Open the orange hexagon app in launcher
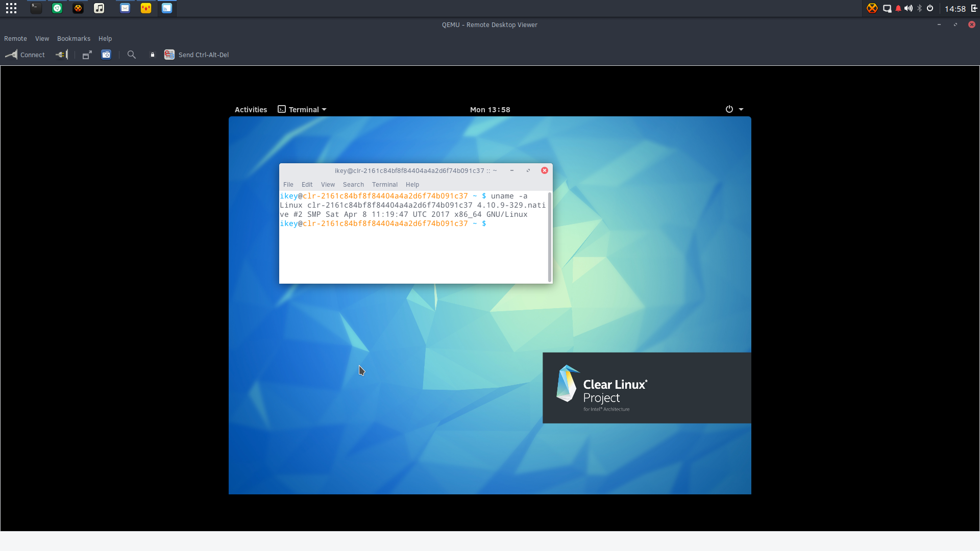Image resolution: width=980 pixels, height=551 pixels. 78,8
